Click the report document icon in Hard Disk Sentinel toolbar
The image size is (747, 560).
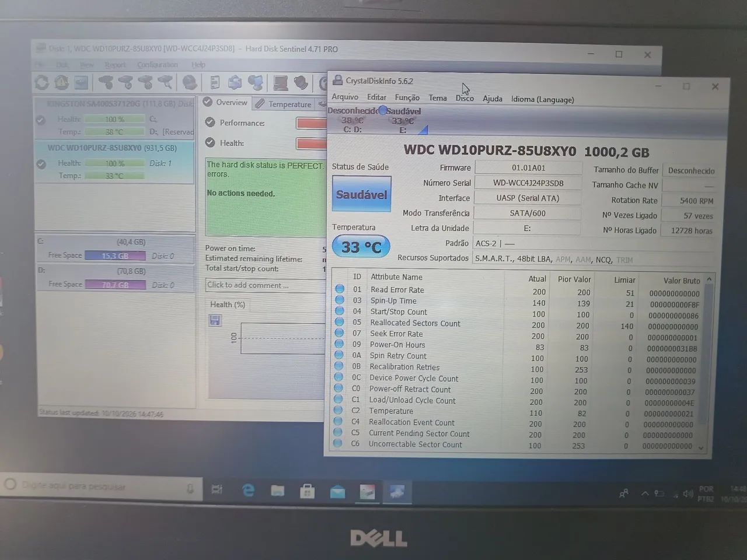(215, 83)
